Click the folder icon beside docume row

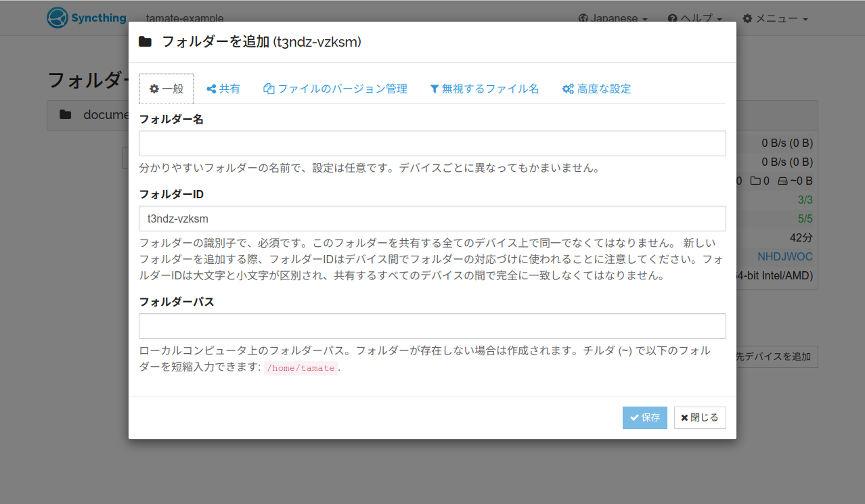[x=65, y=115]
